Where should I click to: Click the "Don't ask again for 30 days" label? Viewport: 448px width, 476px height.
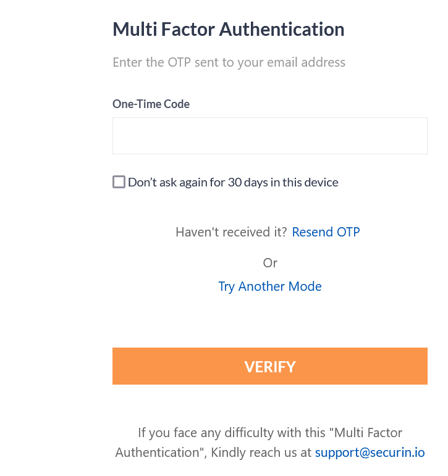point(233,182)
